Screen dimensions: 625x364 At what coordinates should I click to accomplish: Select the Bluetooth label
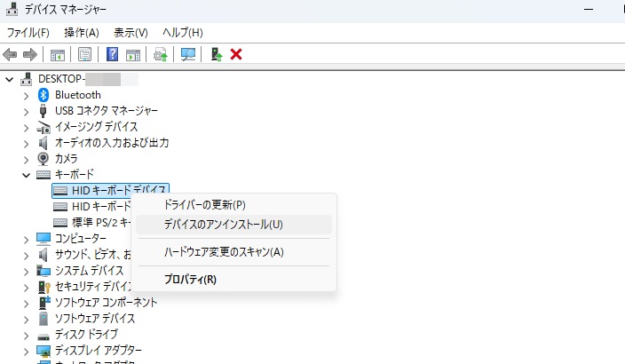[78, 95]
